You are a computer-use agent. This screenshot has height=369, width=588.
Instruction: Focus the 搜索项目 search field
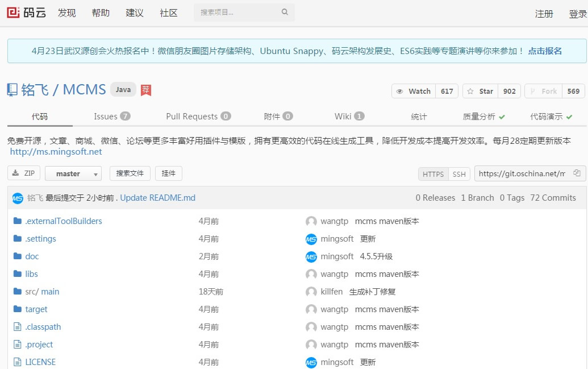(239, 12)
